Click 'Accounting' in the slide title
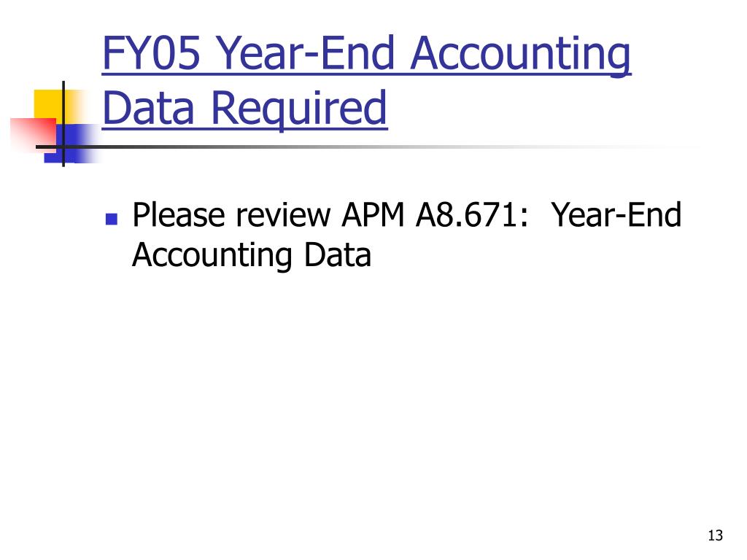This screenshot has width=747, height=560. pyautogui.click(x=521, y=55)
